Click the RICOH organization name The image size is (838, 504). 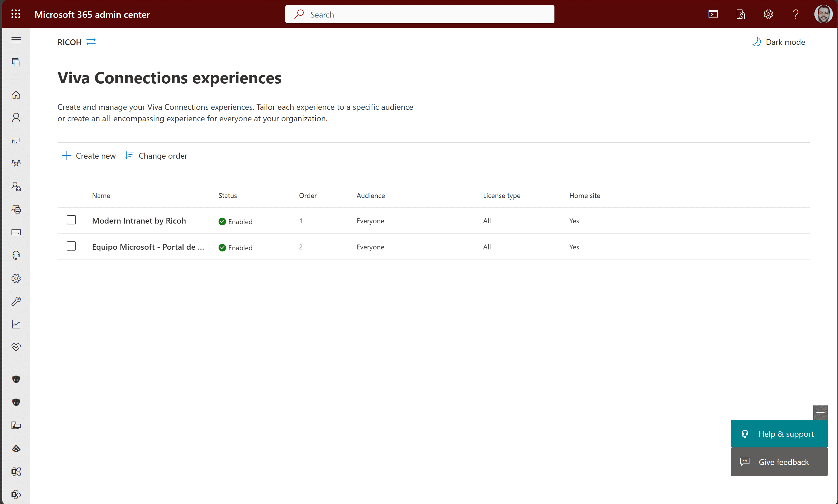pyautogui.click(x=70, y=42)
